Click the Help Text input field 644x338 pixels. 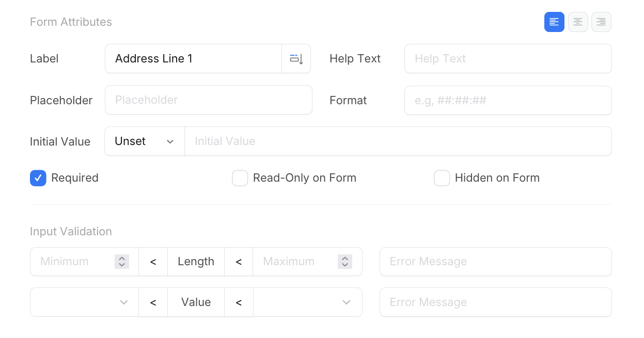(508, 59)
